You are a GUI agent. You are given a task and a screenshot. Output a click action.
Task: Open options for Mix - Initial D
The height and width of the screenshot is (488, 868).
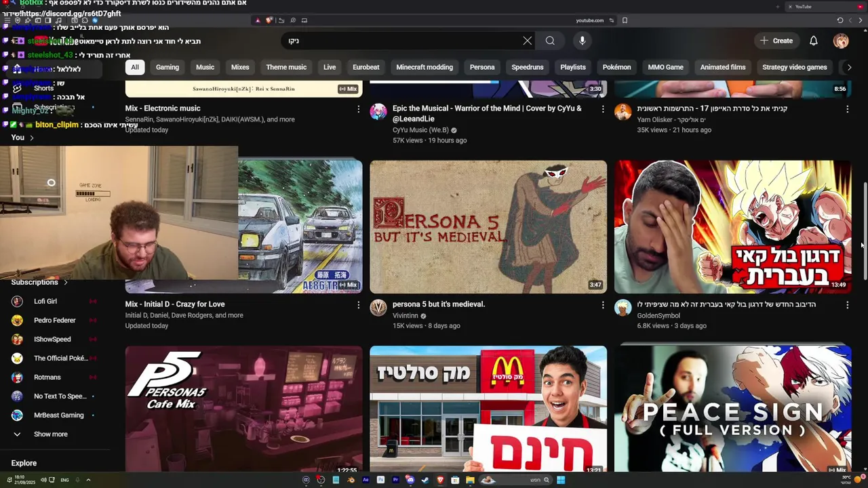(359, 305)
